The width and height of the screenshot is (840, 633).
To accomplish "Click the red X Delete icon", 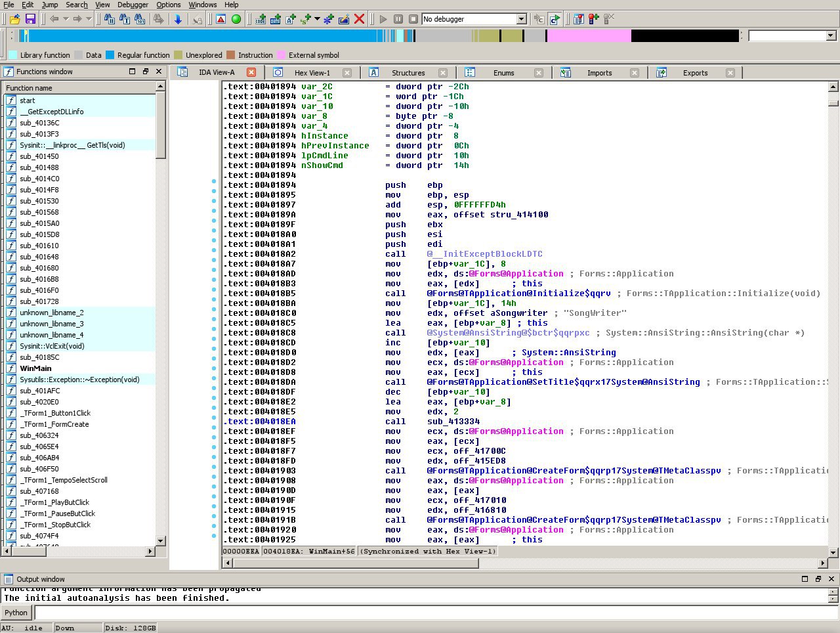I will (359, 19).
